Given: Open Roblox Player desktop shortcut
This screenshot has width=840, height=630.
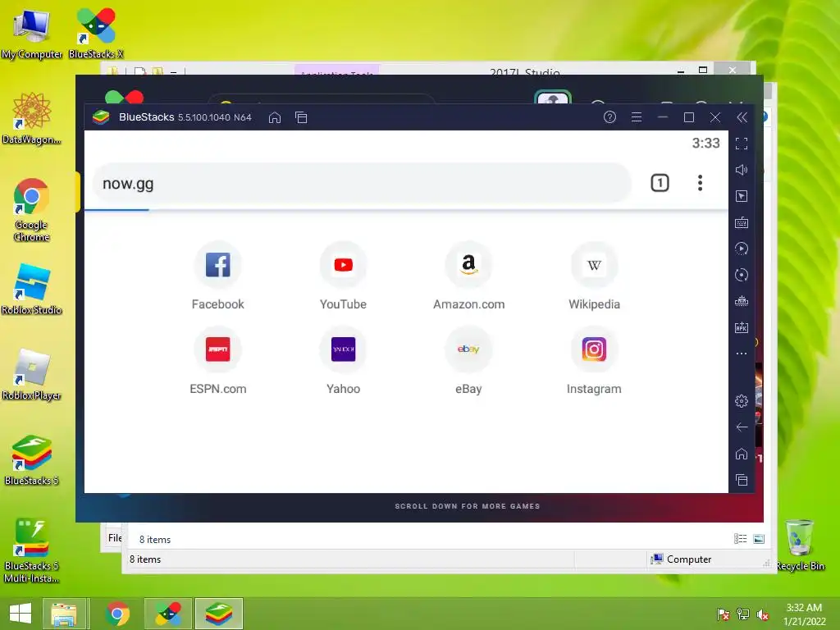Looking at the screenshot, I should 32,374.
